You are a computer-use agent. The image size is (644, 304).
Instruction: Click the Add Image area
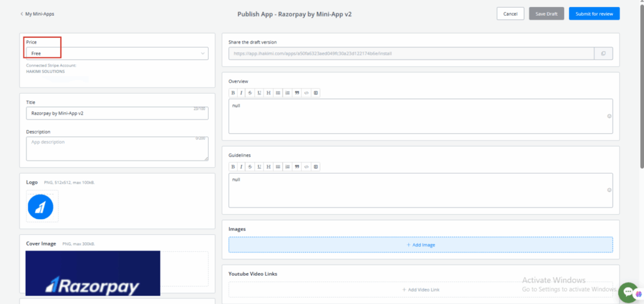click(x=420, y=245)
